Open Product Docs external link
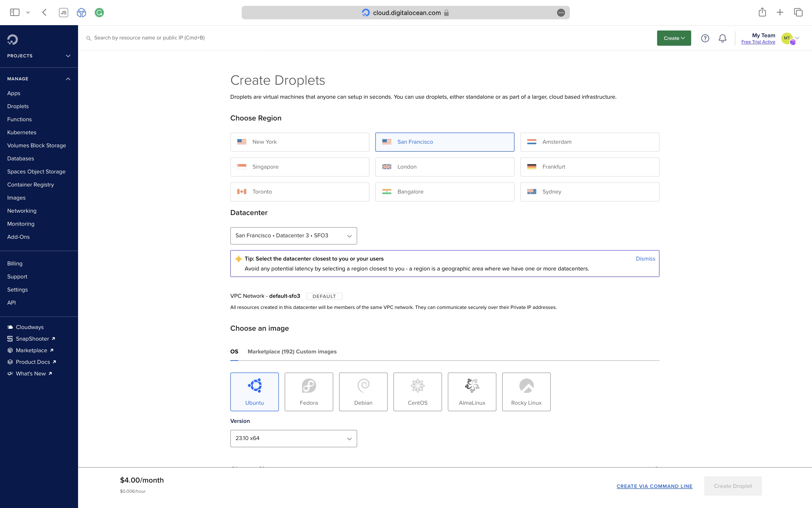Viewport: 812px width, 508px height. tap(32, 362)
